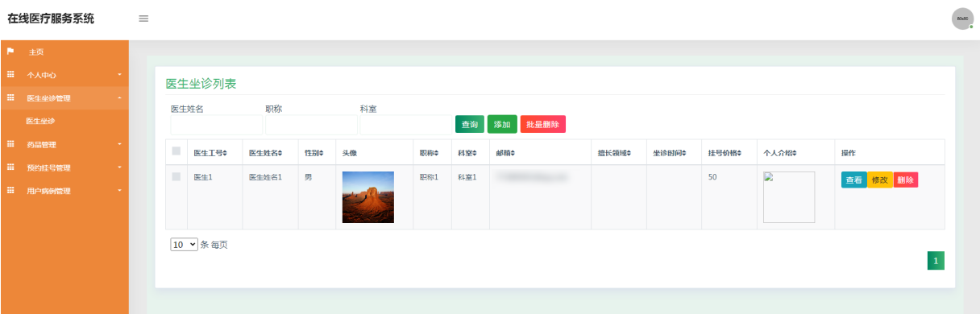980x314 pixels.
Task: Open the doctor's avatar landscape thumbnail
Action: pyautogui.click(x=368, y=196)
